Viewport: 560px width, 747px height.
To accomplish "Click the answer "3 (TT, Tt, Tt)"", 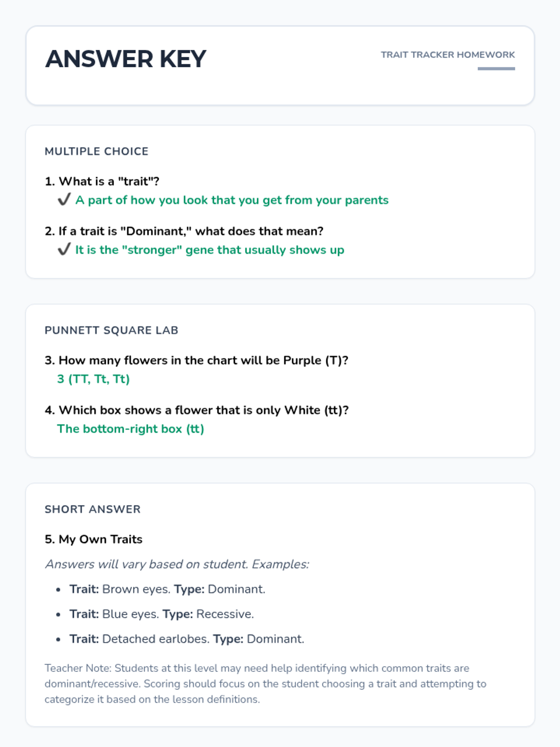I will click(x=93, y=379).
